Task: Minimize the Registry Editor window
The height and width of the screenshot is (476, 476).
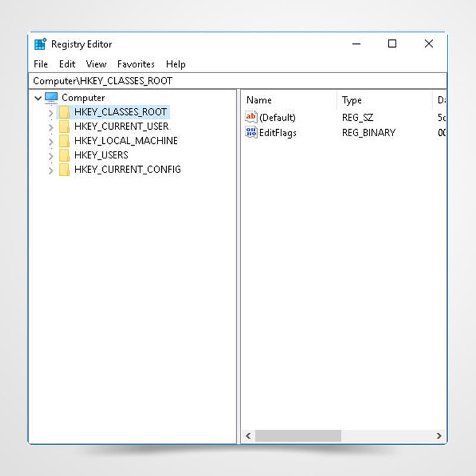Action: 356,44
